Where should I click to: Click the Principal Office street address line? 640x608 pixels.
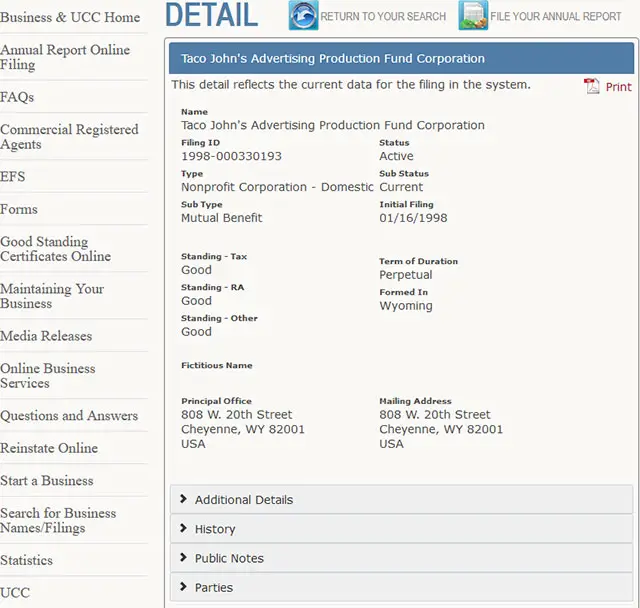[236, 415]
